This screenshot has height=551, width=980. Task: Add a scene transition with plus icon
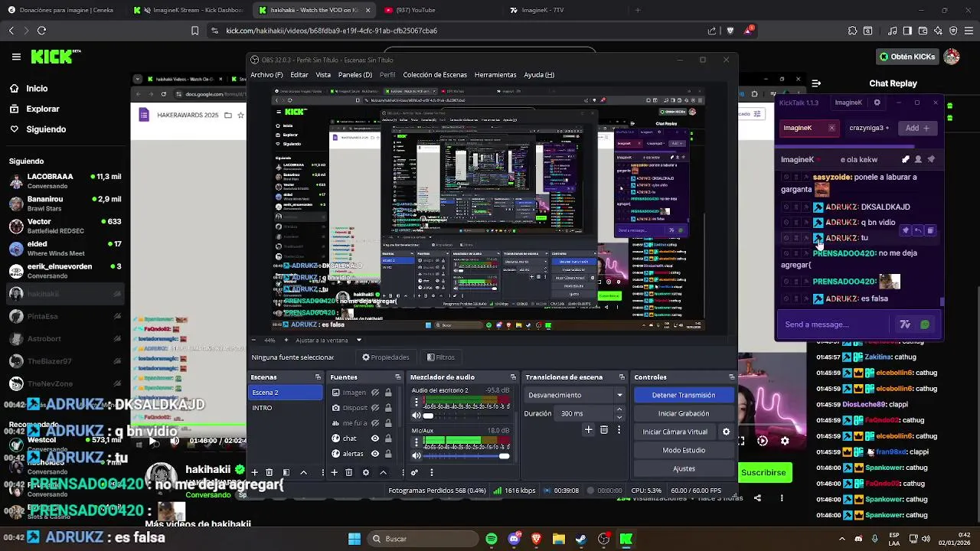point(589,430)
